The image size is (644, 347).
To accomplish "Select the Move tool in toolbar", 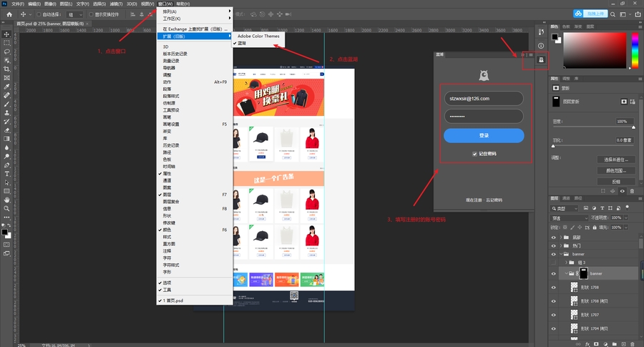I will coord(6,34).
